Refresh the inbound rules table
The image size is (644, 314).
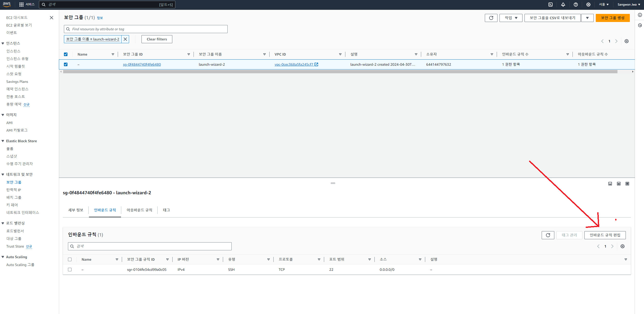[548, 235]
